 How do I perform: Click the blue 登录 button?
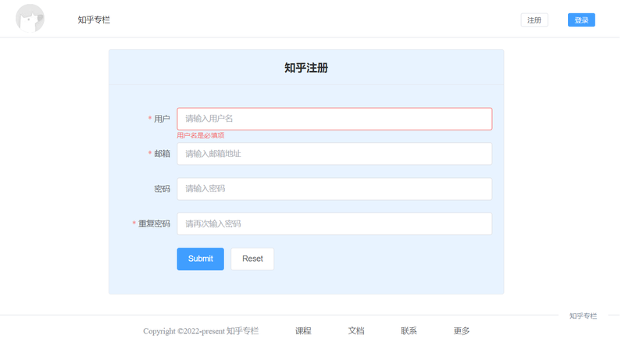click(x=581, y=20)
